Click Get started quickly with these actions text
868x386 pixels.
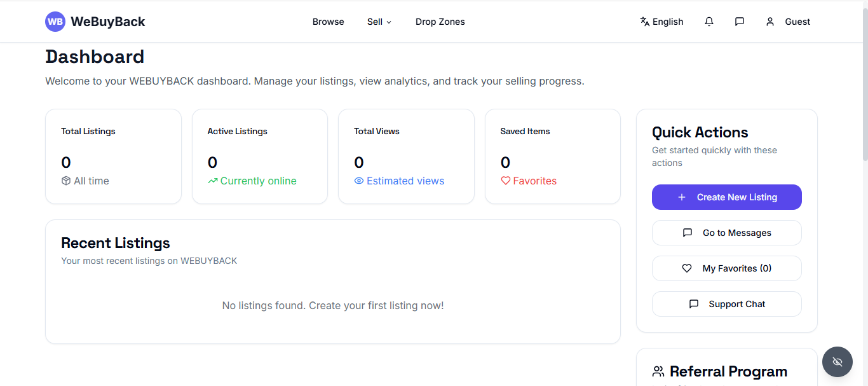coord(715,156)
